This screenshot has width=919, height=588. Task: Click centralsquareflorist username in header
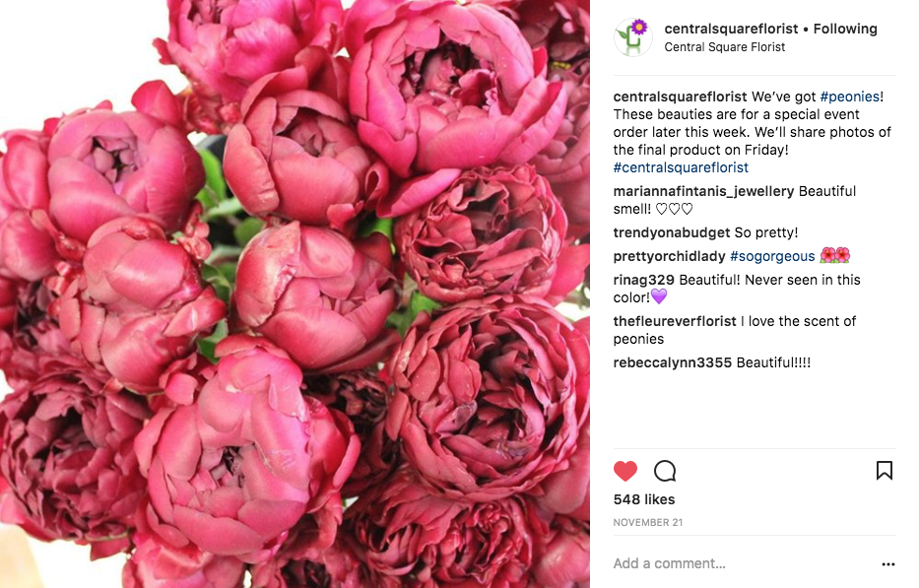click(731, 29)
